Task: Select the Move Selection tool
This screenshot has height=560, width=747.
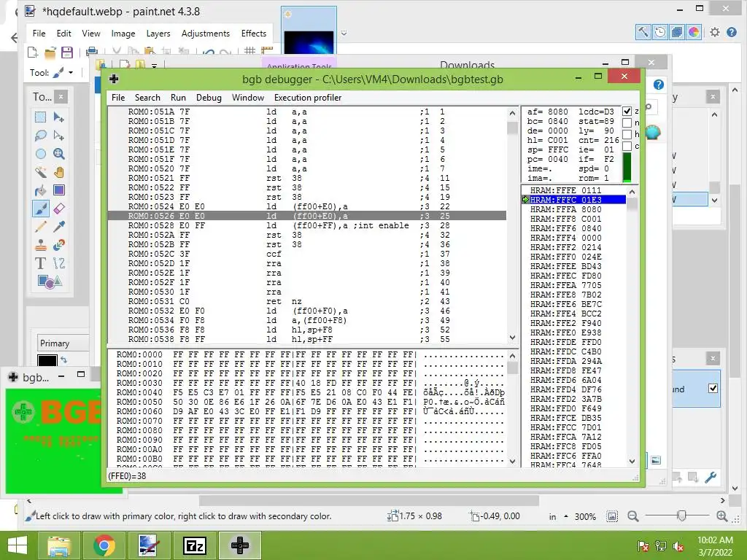Action: click(x=58, y=135)
